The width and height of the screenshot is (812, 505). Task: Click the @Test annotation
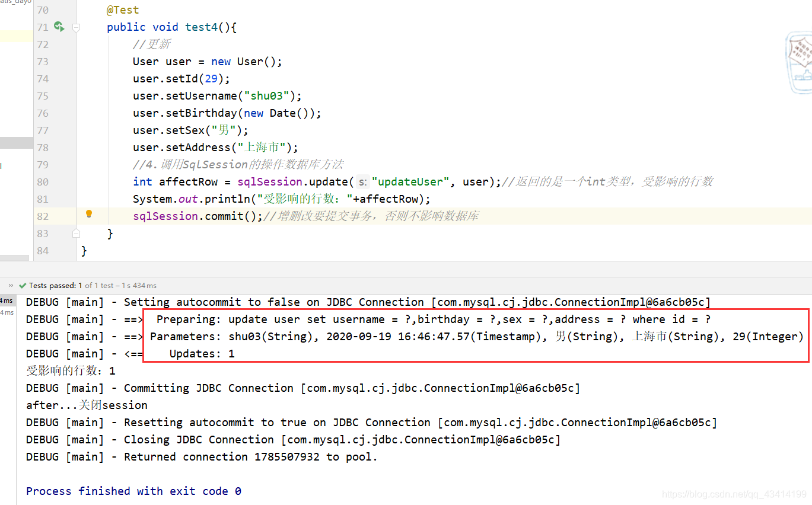pyautogui.click(x=123, y=10)
